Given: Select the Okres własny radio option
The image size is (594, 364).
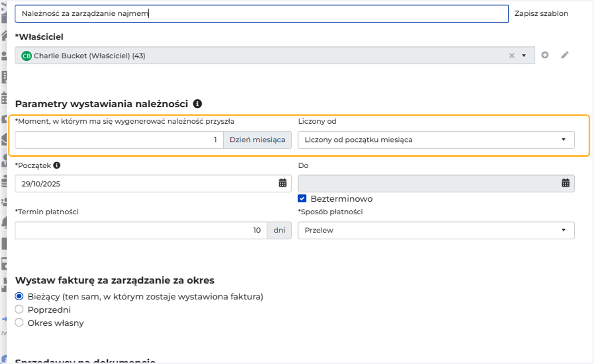Looking at the screenshot, I should (19, 323).
